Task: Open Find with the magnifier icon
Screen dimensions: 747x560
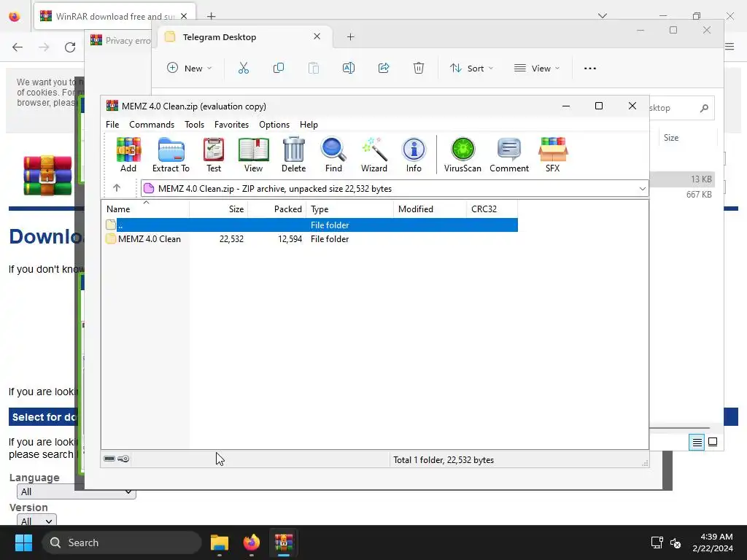Action: 333,155
